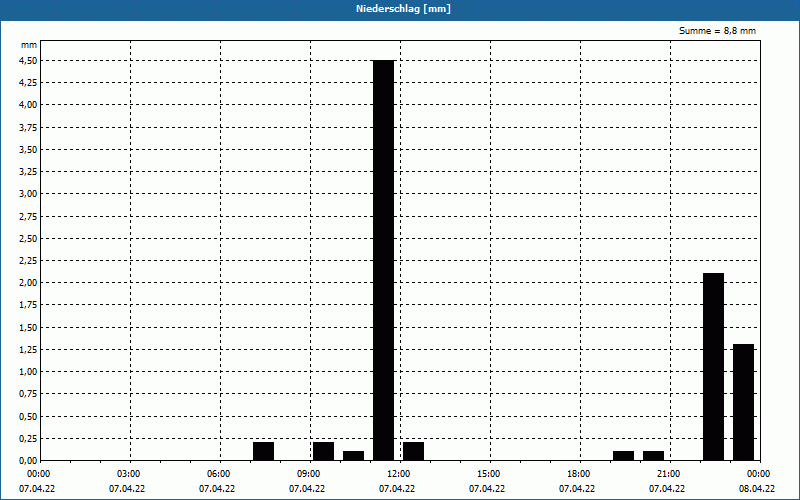Select the 07.04.22 date under 15:00
The width and height of the screenshot is (800, 500).
(487, 489)
